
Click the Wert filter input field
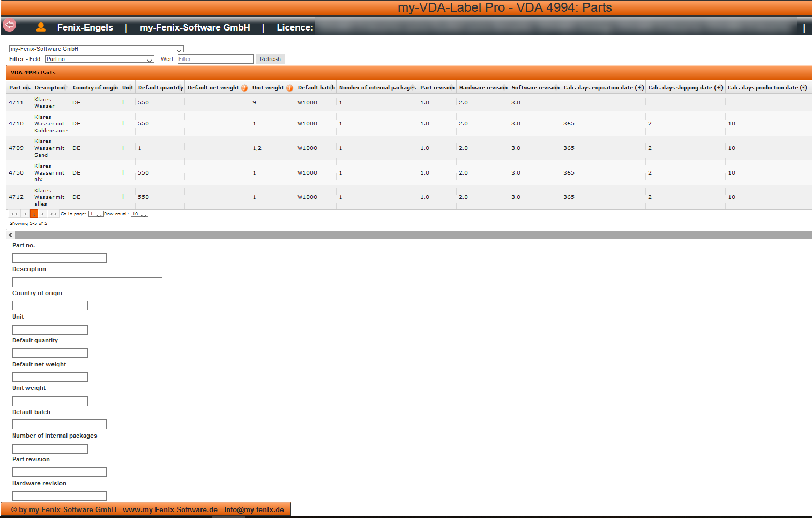point(215,59)
